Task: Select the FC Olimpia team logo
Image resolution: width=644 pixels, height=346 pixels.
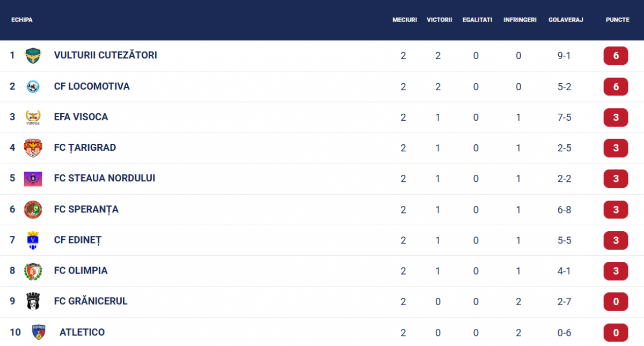Action: [x=33, y=271]
